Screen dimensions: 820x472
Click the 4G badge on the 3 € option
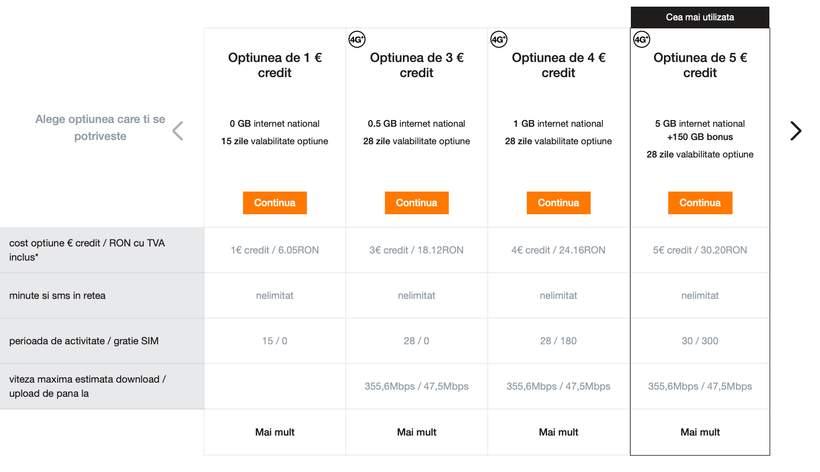pyautogui.click(x=357, y=40)
